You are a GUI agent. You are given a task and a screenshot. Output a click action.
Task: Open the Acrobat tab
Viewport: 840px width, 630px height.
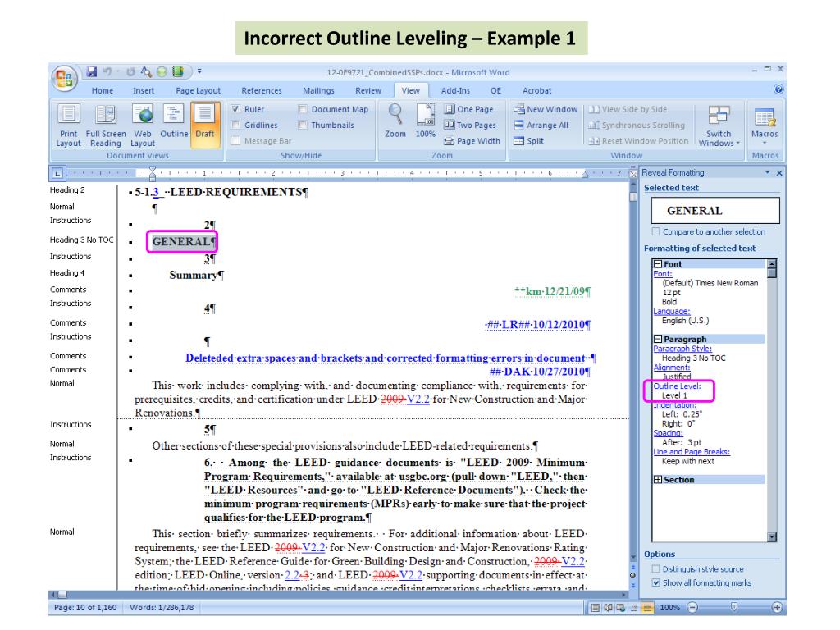536,90
